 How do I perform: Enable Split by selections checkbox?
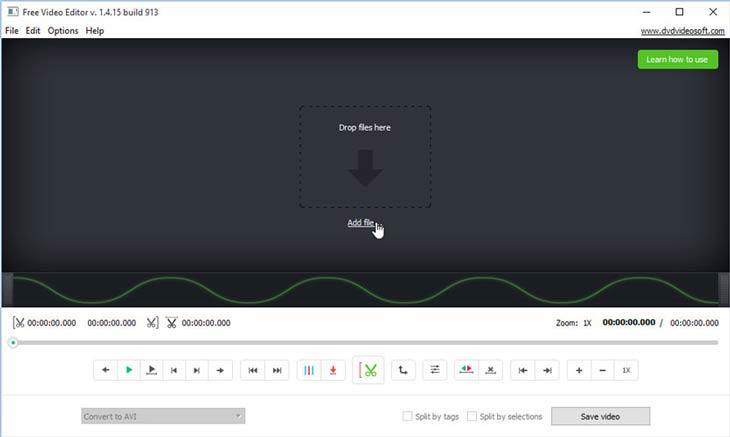pyautogui.click(x=472, y=416)
